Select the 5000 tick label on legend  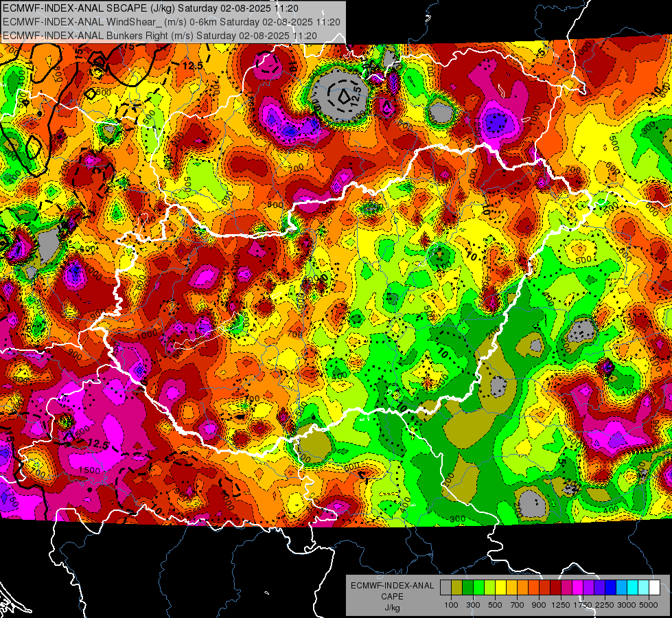[649, 605]
